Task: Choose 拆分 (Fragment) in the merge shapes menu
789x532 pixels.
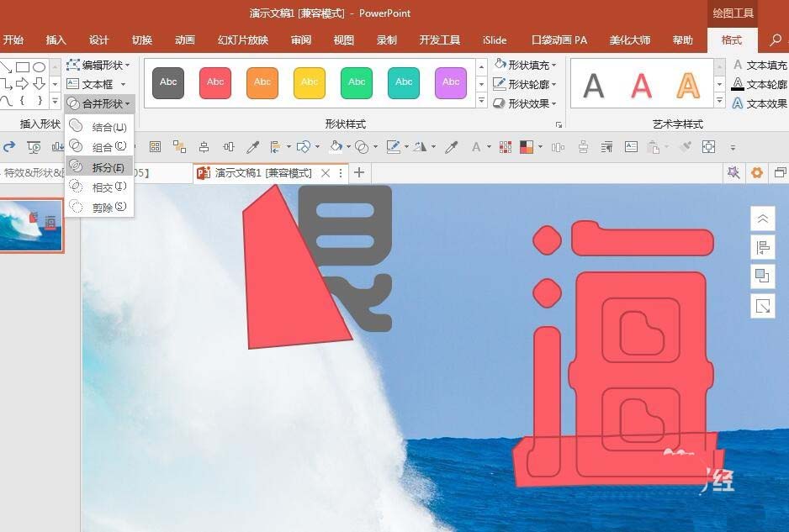Action: click(x=99, y=167)
